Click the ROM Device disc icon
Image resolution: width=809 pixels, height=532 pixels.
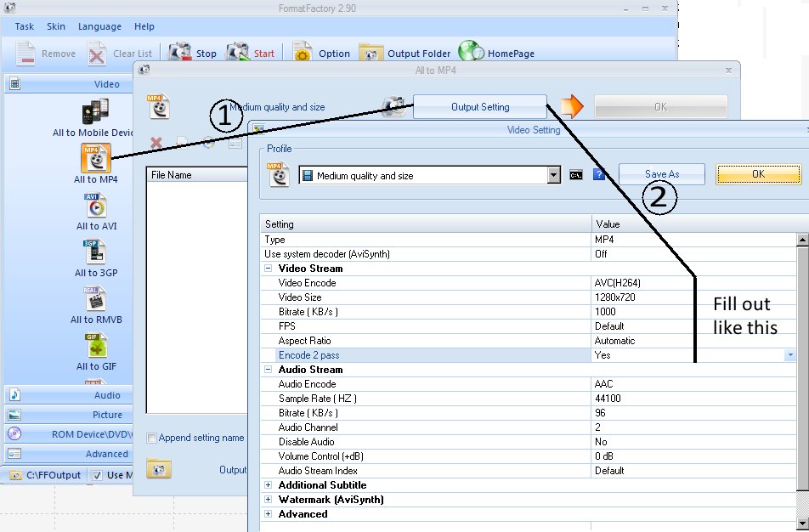[x=14, y=433]
